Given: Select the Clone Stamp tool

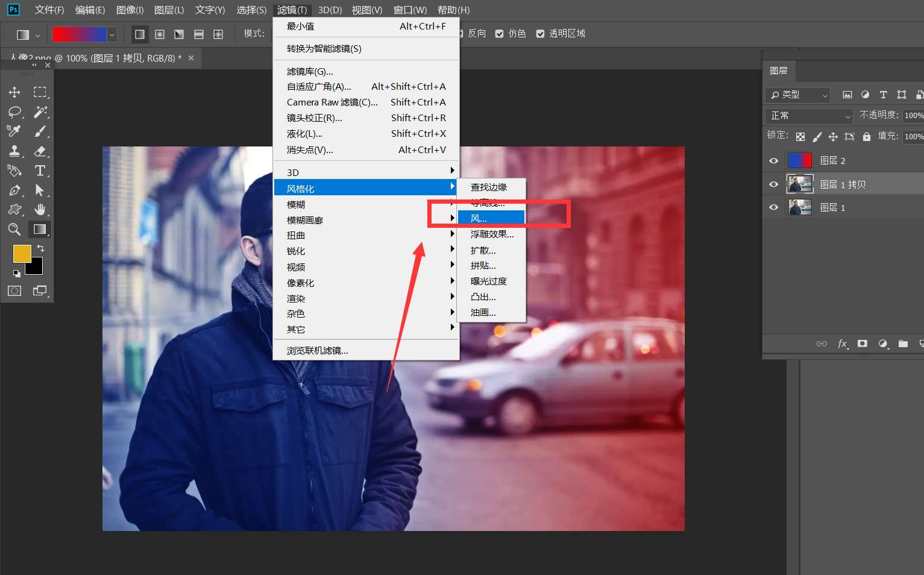Looking at the screenshot, I should coord(14,151).
